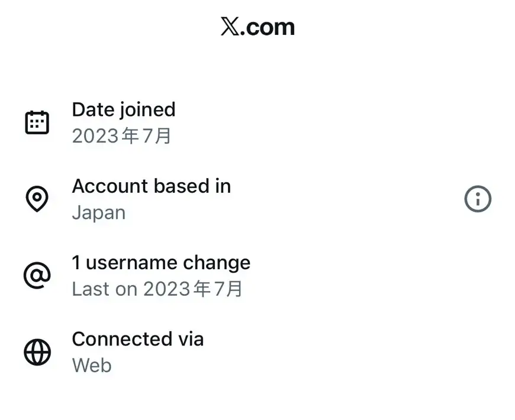This screenshot has width=515, height=420.
Task: Click the Last on 2023年7月 text
Action: 157,289
